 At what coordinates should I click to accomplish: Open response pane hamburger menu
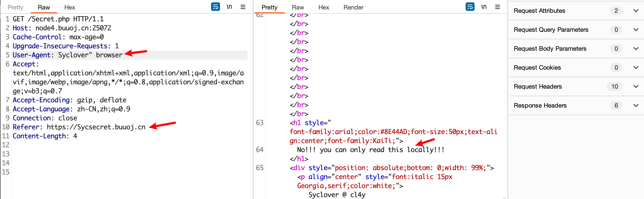(x=497, y=7)
